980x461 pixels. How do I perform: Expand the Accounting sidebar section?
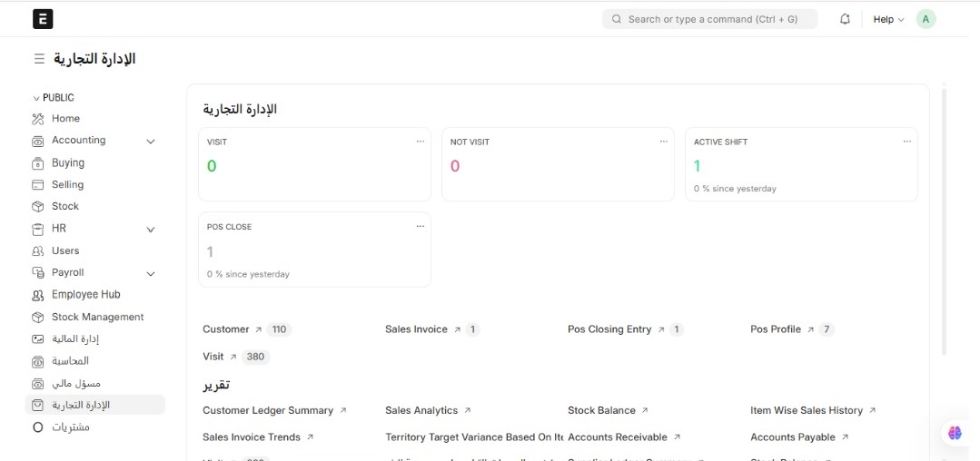coord(151,141)
